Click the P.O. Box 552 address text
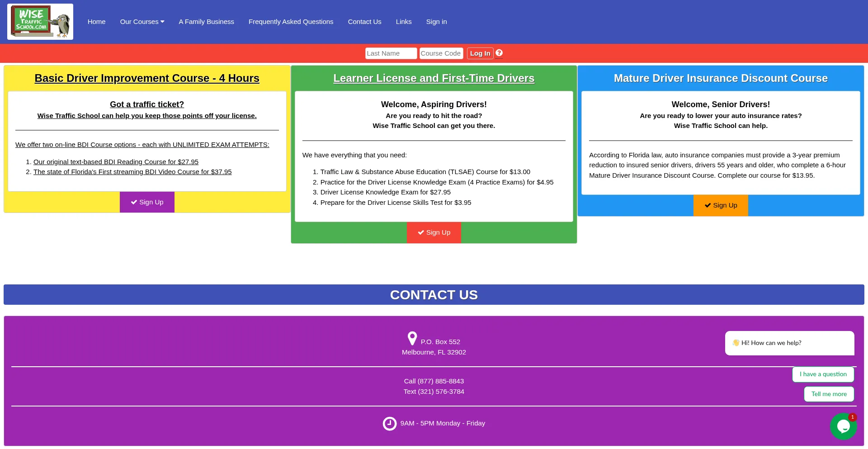This screenshot has height=449, width=868. pos(440,342)
